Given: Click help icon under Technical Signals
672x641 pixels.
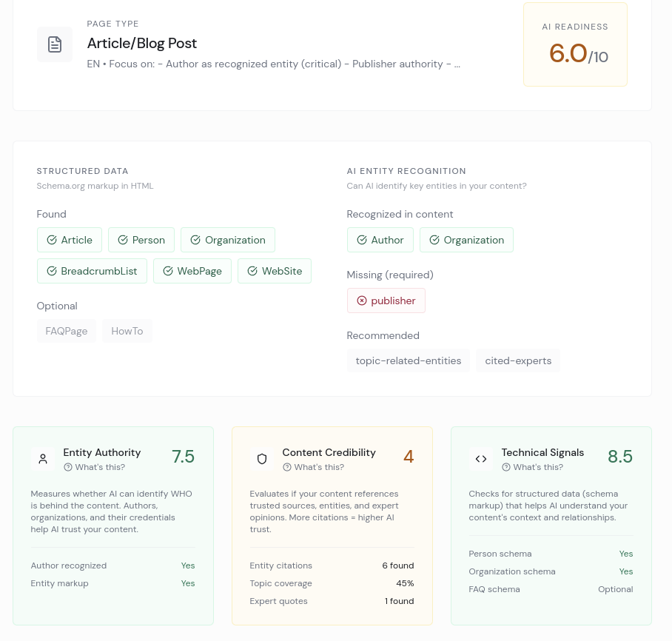Looking at the screenshot, I should (x=506, y=467).
